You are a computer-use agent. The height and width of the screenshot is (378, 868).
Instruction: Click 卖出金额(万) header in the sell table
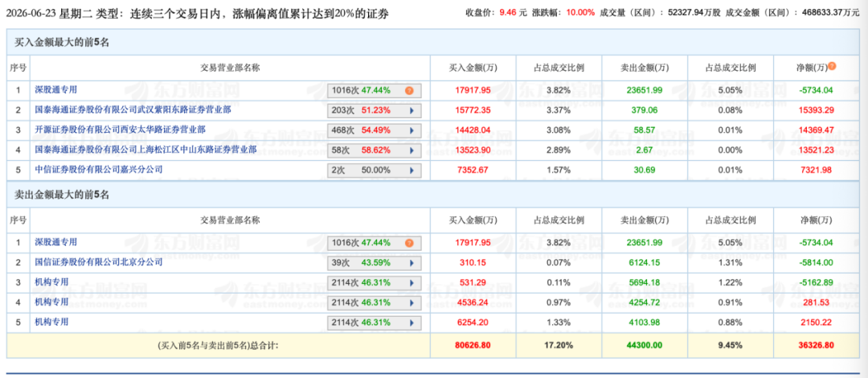click(643, 220)
